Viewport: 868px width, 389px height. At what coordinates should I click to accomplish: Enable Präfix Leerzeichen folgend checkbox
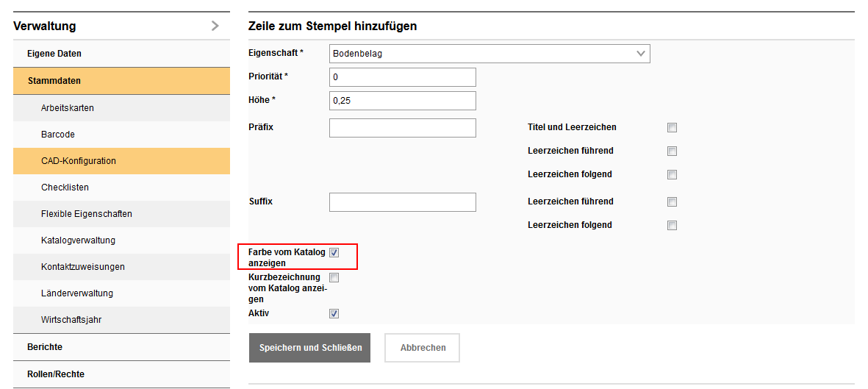[672, 175]
